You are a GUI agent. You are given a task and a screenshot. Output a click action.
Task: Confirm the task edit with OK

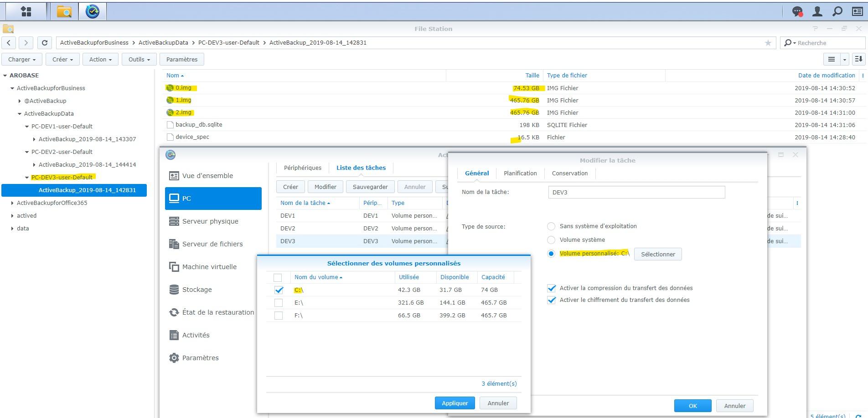692,406
